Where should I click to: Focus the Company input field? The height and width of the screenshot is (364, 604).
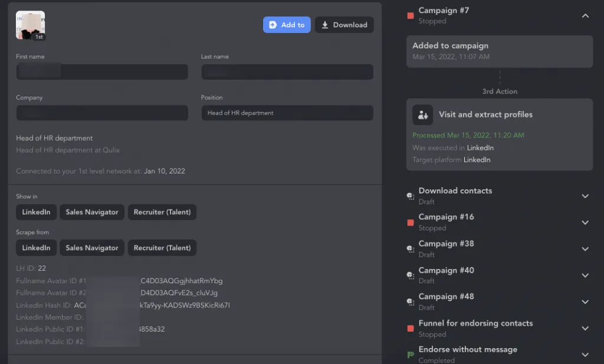(x=102, y=113)
